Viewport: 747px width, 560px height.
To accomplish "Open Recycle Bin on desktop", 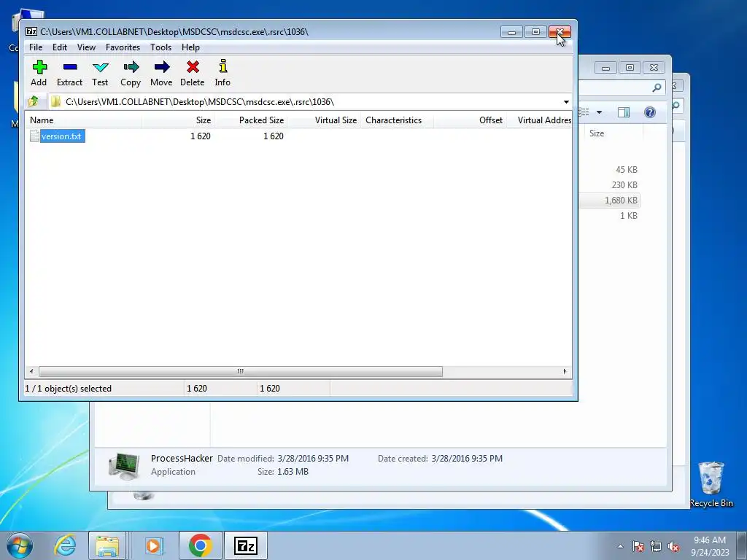I will coord(711,484).
